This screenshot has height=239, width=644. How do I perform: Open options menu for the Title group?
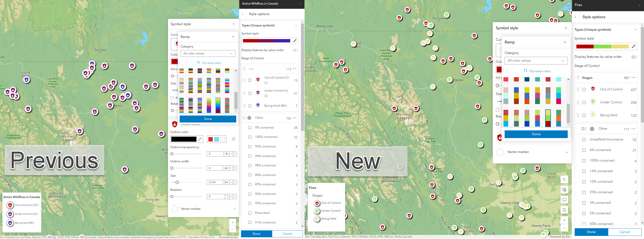[295, 69]
